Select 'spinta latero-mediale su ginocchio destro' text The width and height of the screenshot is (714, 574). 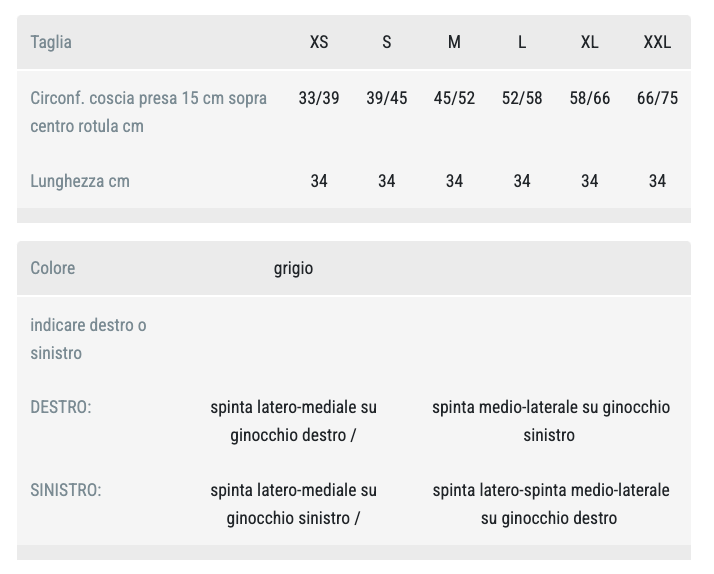[293, 421]
